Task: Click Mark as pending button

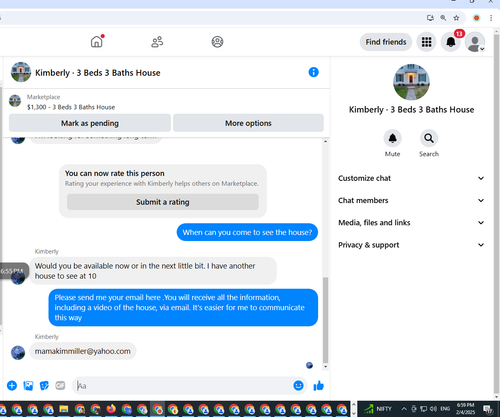Action: 90,123
